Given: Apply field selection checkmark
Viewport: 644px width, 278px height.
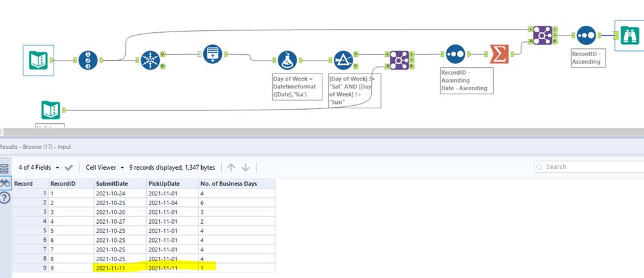Looking at the screenshot, I should pos(69,167).
